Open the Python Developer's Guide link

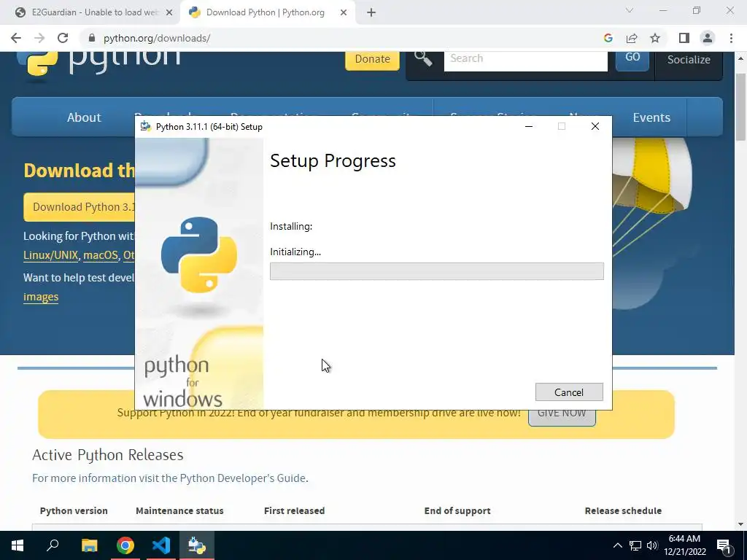(242, 478)
